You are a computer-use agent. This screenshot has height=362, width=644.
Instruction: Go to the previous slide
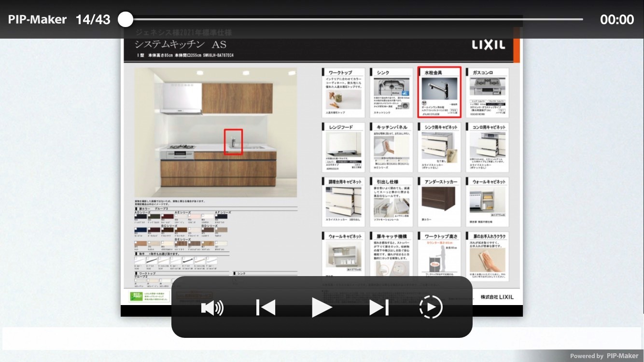click(x=266, y=307)
